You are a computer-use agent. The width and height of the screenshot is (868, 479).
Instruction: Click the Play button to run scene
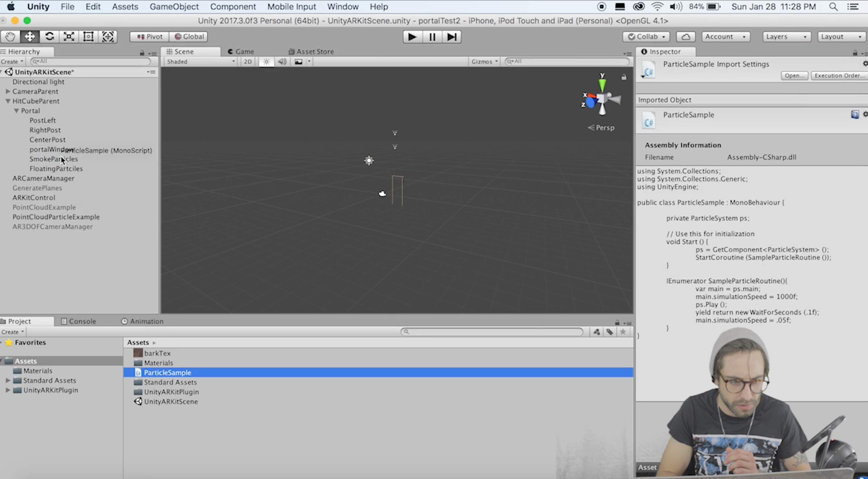[412, 37]
